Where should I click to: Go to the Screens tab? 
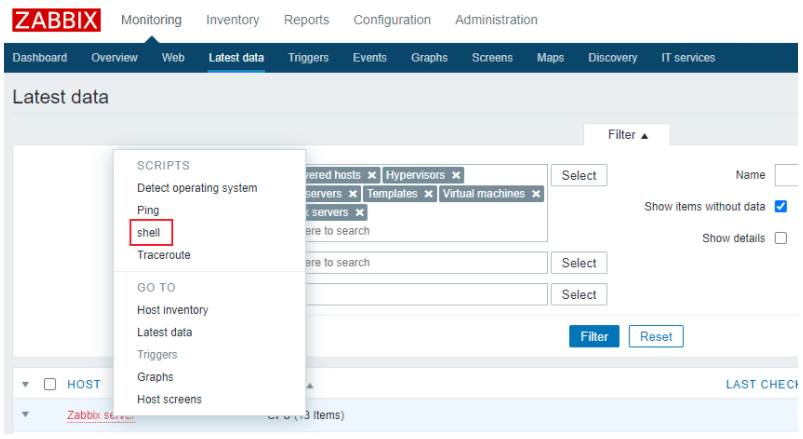pos(492,57)
